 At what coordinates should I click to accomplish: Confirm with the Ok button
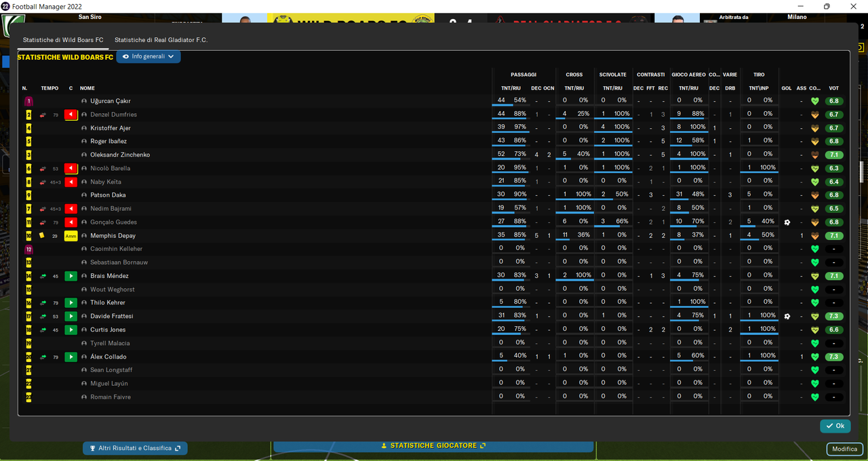point(835,426)
